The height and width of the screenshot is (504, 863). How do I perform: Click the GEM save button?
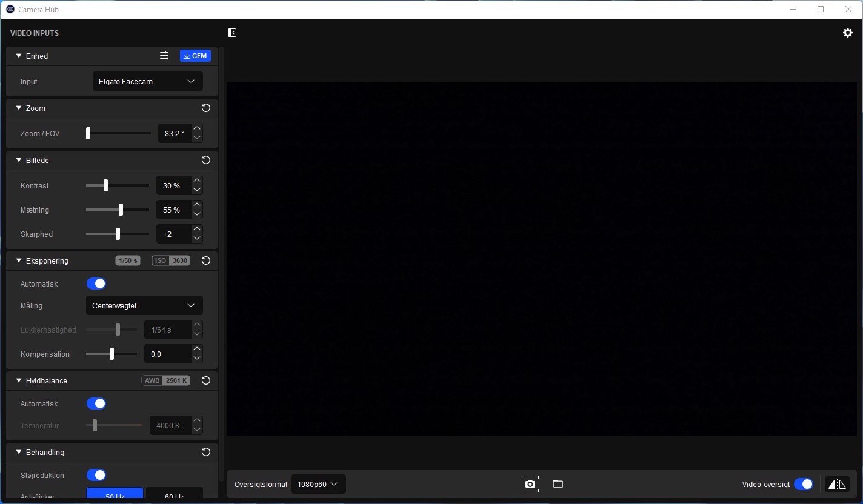(x=195, y=56)
